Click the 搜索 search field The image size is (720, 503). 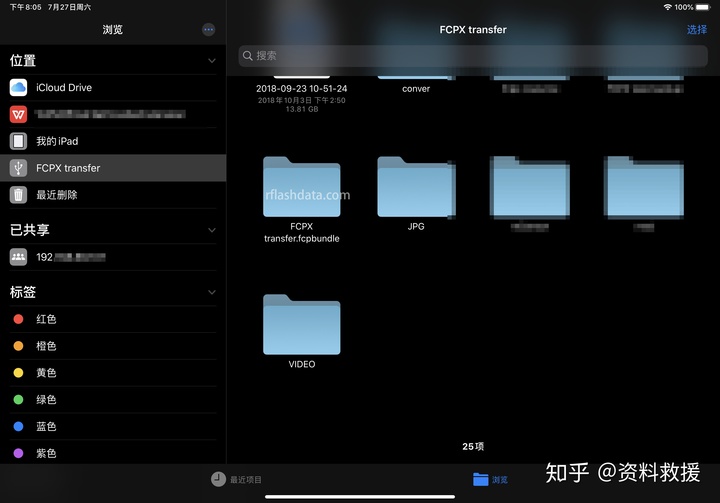473,56
